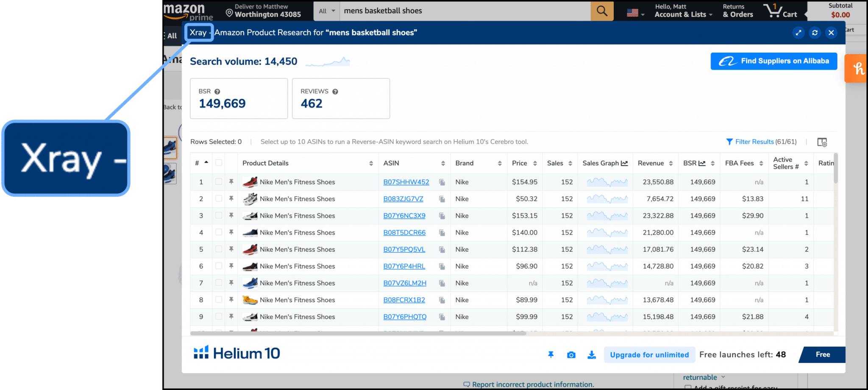Viewport: 868px width, 390px height.
Task: Click Find Suppliers on Alibaba button
Action: tap(773, 61)
